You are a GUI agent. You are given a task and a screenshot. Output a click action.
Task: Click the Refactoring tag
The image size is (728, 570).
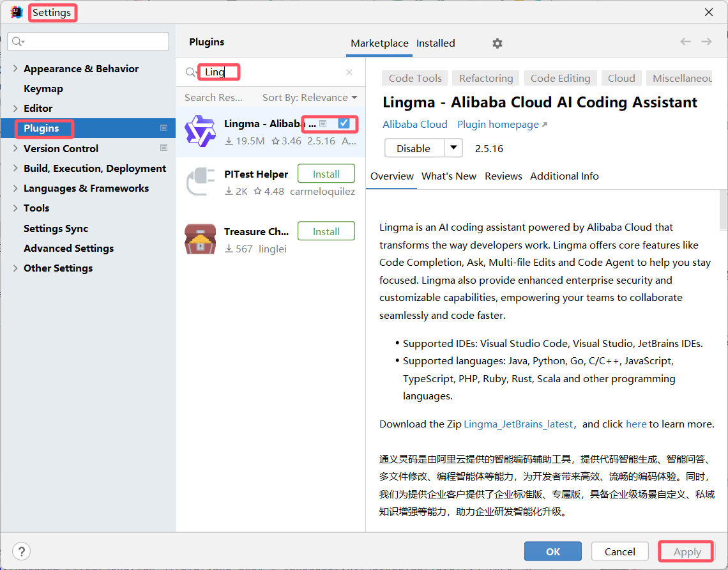coord(485,78)
